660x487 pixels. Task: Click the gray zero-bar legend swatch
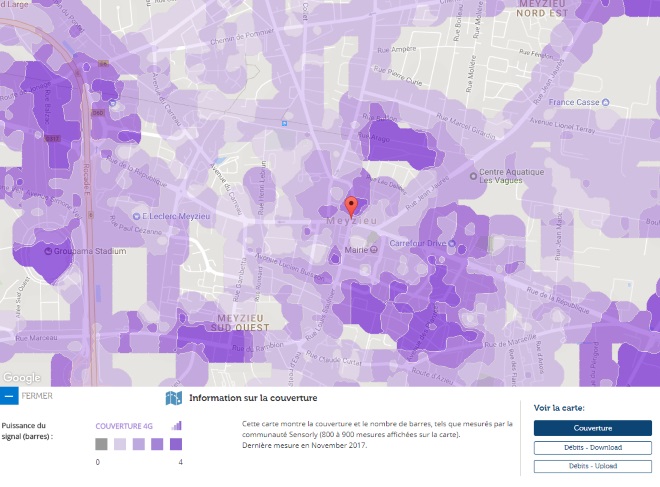(x=101, y=444)
